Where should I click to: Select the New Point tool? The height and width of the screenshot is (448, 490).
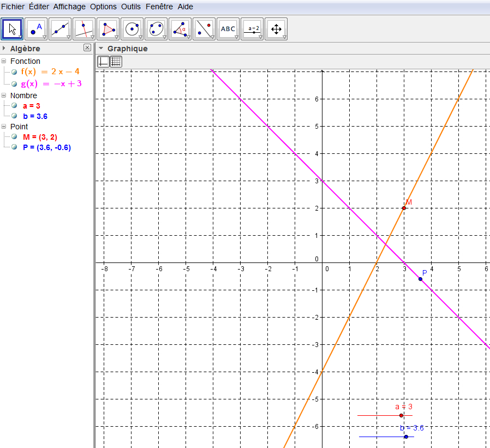[36, 29]
